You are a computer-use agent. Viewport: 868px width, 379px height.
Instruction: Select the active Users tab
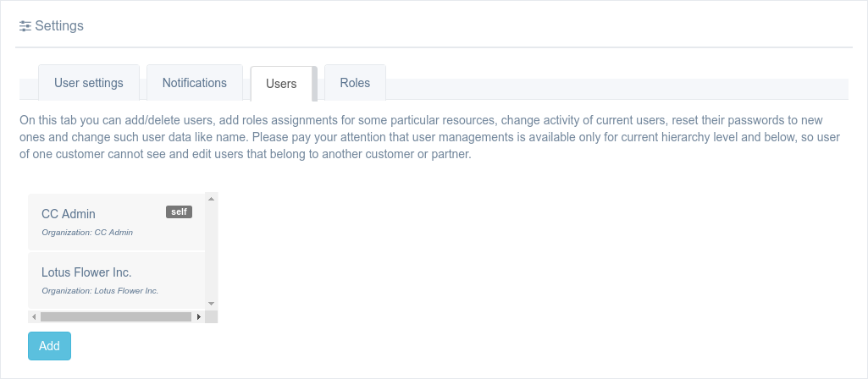281,84
